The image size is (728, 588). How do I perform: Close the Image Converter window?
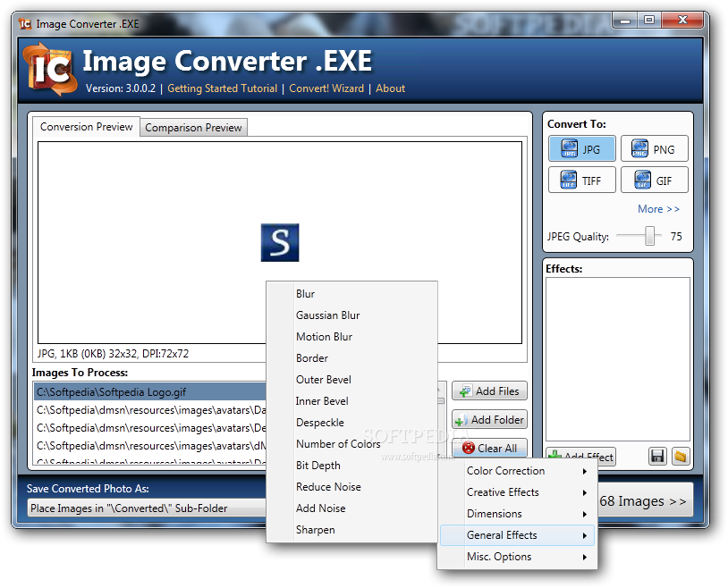pyautogui.click(x=682, y=20)
